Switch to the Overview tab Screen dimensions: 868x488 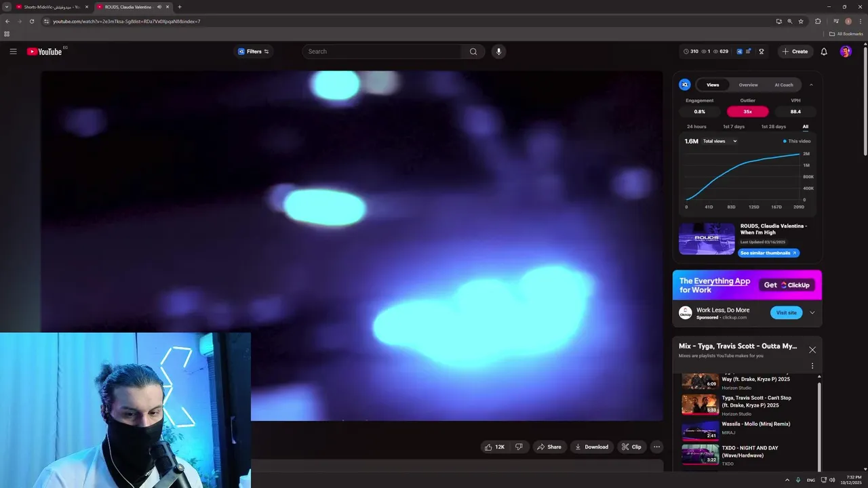[x=748, y=85]
